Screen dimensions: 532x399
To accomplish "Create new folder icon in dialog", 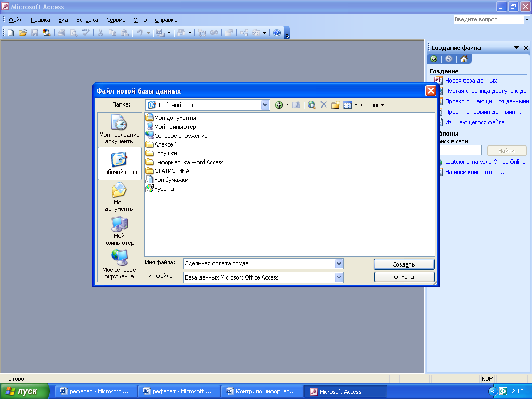I will tap(336, 105).
